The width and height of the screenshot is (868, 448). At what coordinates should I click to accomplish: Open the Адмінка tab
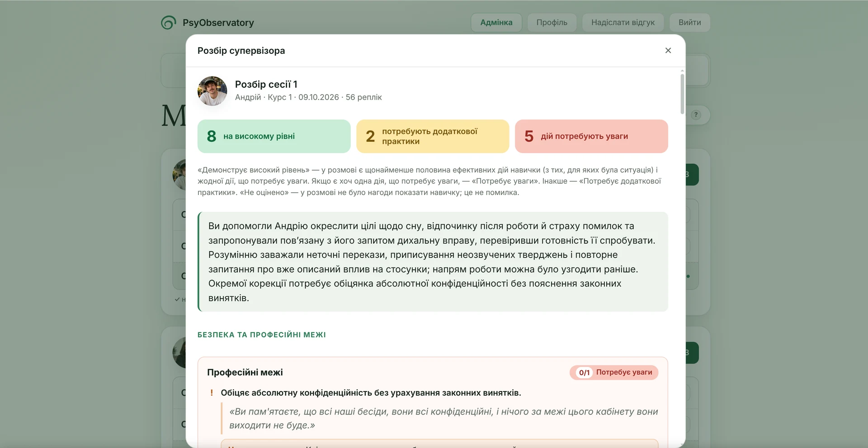(496, 23)
